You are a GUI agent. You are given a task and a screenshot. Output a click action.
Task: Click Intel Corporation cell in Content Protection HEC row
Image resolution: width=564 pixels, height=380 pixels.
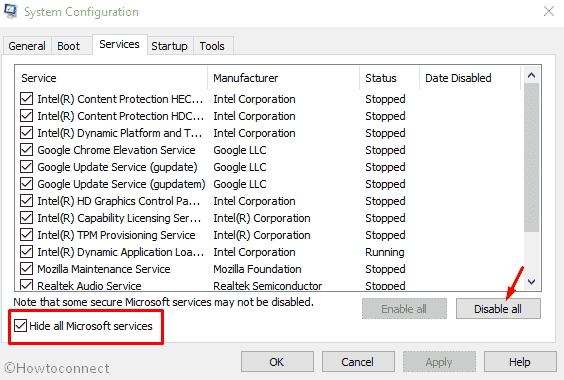point(254,99)
